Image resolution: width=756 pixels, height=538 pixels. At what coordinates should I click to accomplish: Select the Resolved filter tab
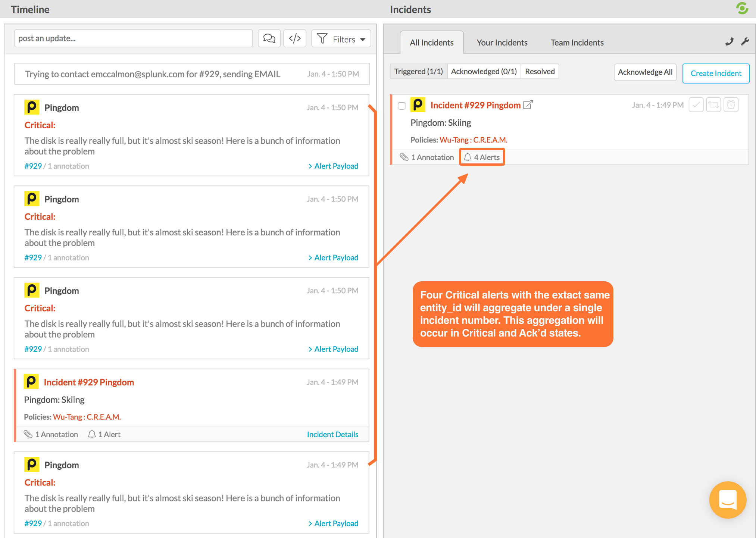540,71
